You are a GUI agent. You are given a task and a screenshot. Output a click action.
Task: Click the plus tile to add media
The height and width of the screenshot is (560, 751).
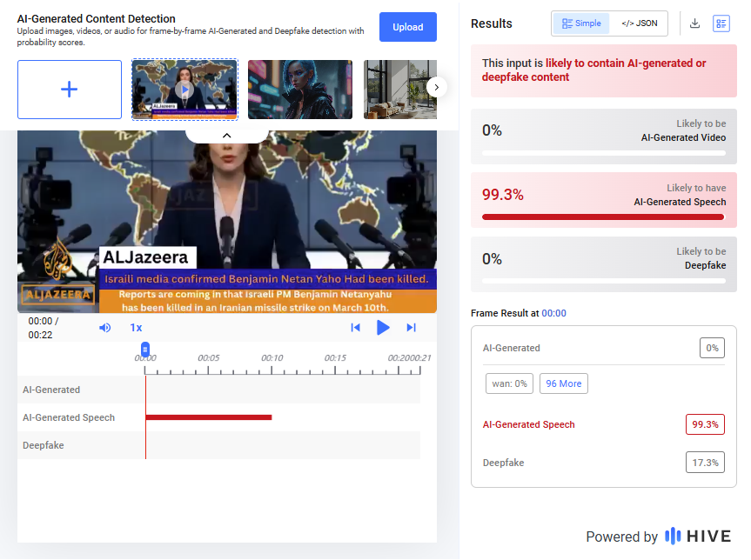[69, 89]
